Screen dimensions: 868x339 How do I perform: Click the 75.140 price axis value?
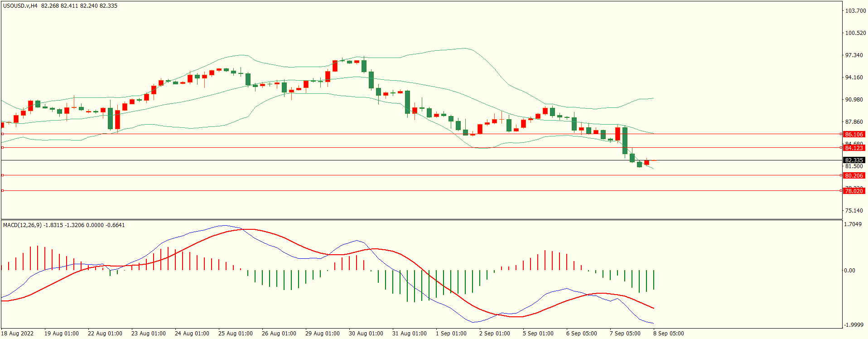[x=854, y=210]
